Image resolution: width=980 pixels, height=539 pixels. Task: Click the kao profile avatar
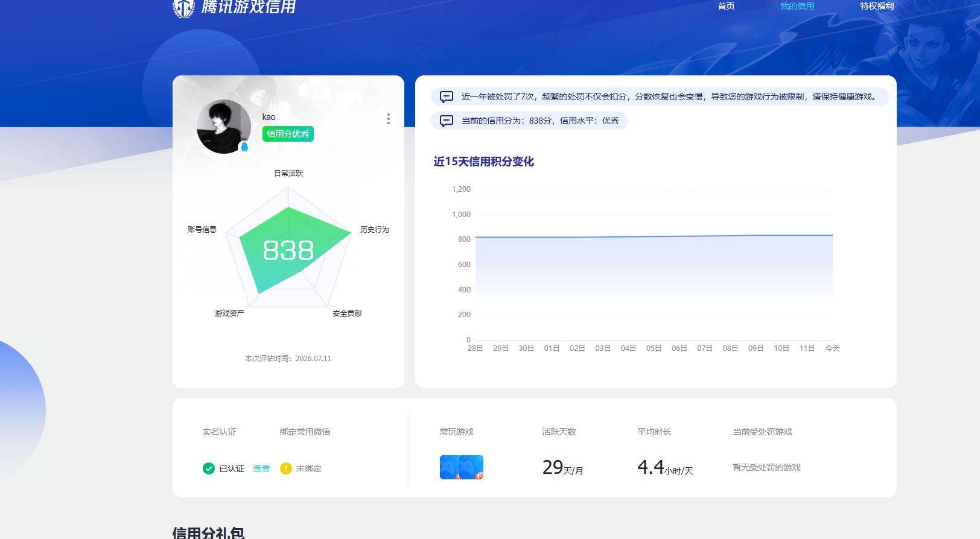tap(224, 127)
